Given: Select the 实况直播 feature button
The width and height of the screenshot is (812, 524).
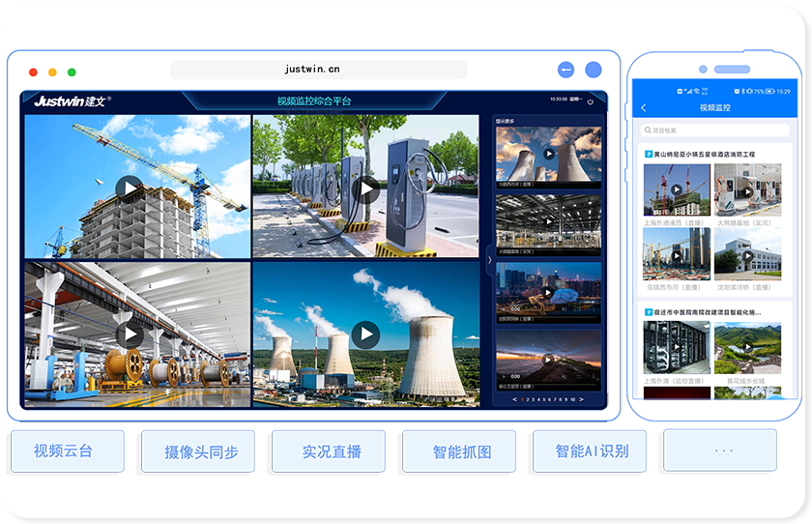Looking at the screenshot, I should 329,451.
